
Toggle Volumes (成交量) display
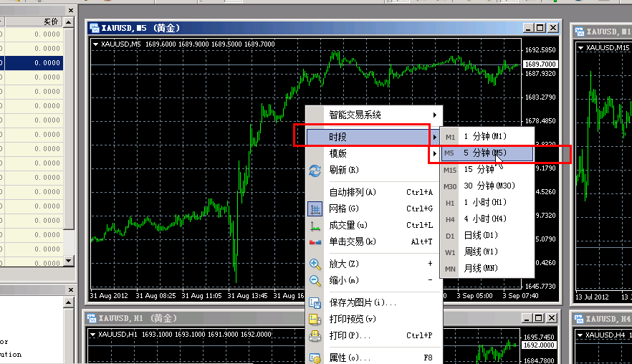(x=315, y=225)
